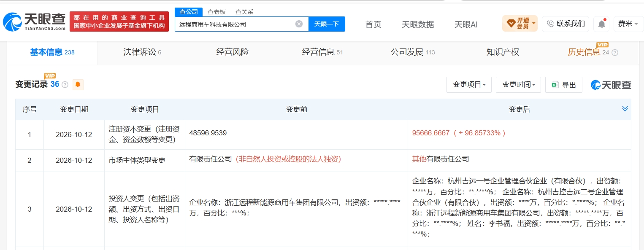644x250 pixels.
Task: Click 其他有限责任公司 in the 变更后 column
Action: click(441, 159)
